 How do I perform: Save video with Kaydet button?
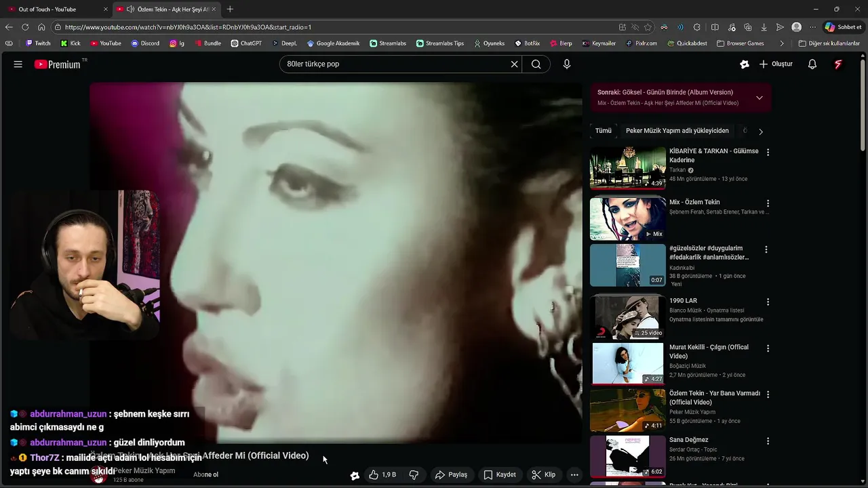tap(500, 475)
